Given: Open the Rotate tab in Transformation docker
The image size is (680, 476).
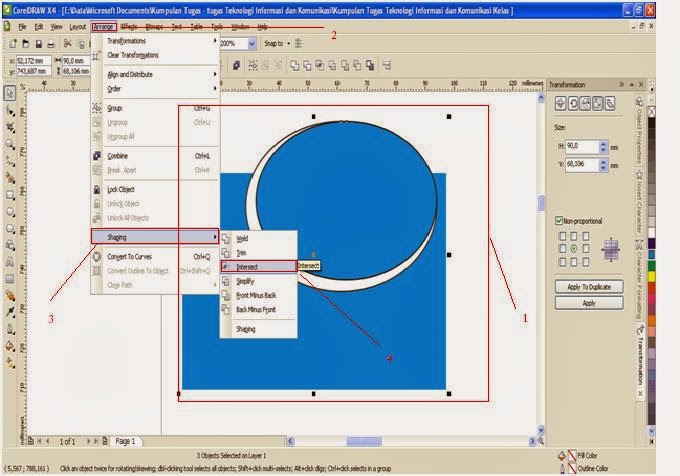Looking at the screenshot, I should [x=573, y=103].
